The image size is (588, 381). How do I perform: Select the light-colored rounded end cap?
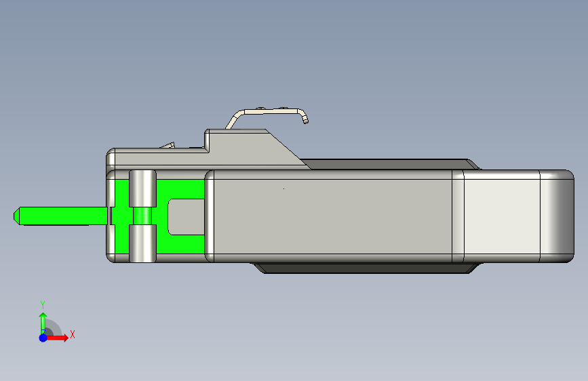(x=517, y=216)
